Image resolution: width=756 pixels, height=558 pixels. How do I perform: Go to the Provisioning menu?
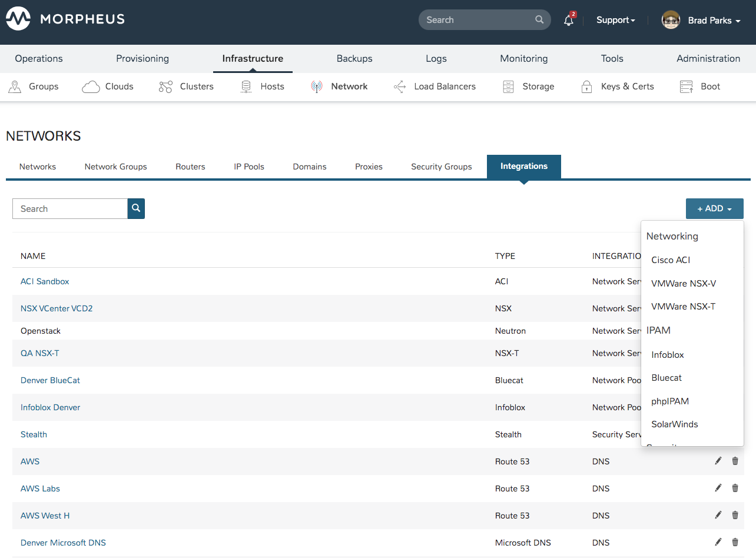(142, 58)
